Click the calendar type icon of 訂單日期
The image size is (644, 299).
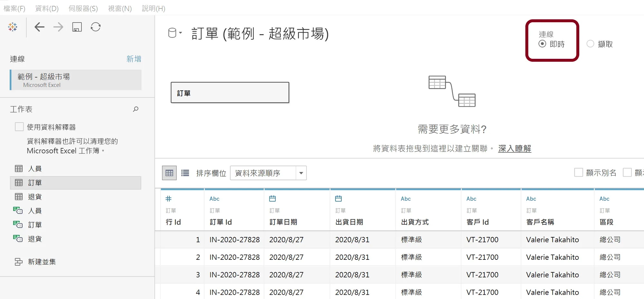coord(272,199)
